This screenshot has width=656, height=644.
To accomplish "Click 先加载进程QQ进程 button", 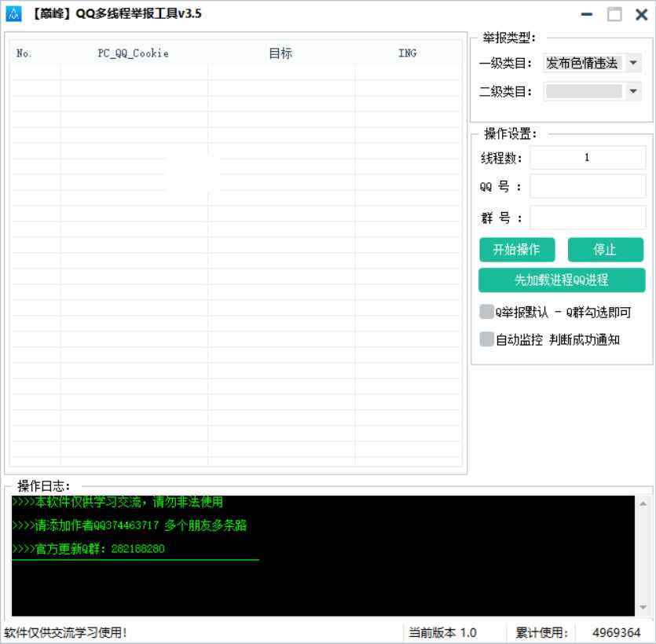I will pyautogui.click(x=562, y=280).
